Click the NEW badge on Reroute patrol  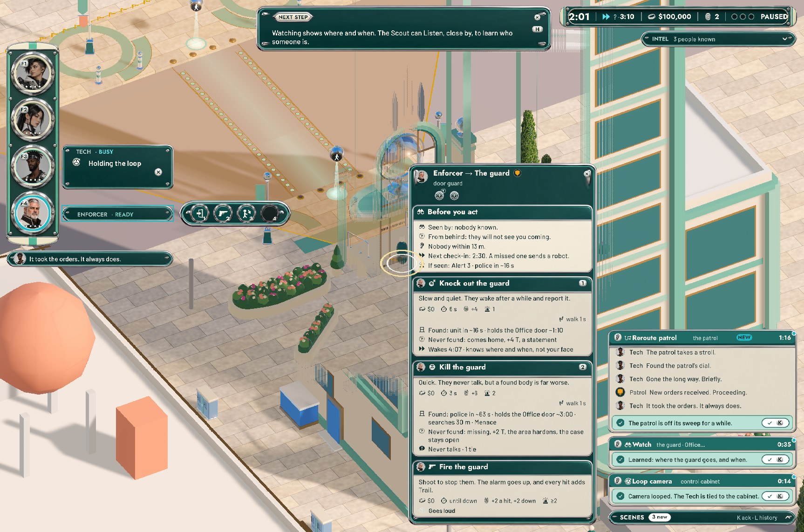pyautogui.click(x=744, y=337)
